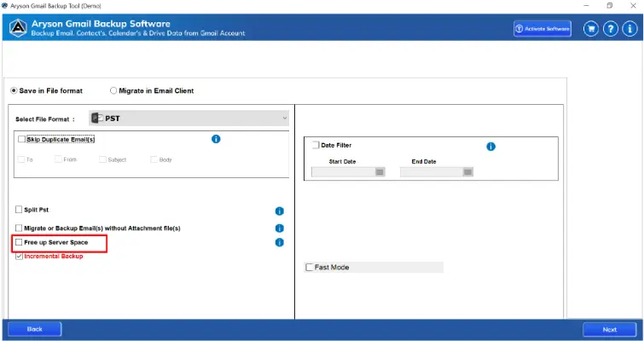Click the Aryson Gmail Backup Software title

pyautogui.click(x=101, y=24)
